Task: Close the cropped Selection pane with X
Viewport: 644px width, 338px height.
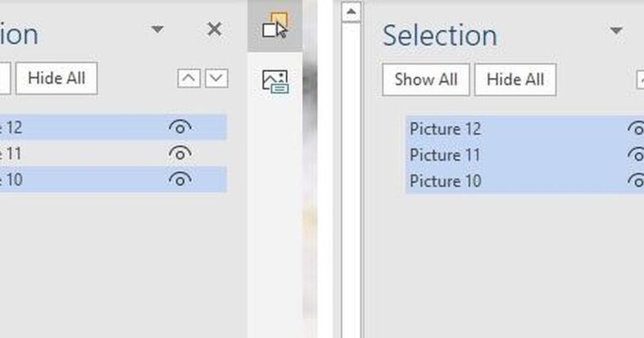Action: coord(214,30)
